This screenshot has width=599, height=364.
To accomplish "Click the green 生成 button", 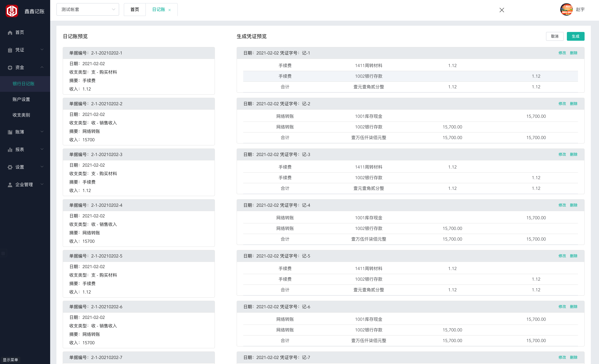I will (575, 36).
